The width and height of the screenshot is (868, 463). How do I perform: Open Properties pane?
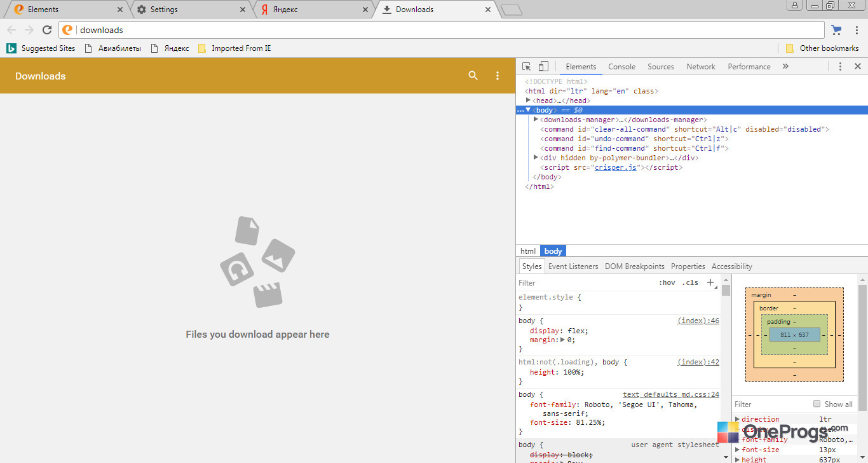coord(688,266)
